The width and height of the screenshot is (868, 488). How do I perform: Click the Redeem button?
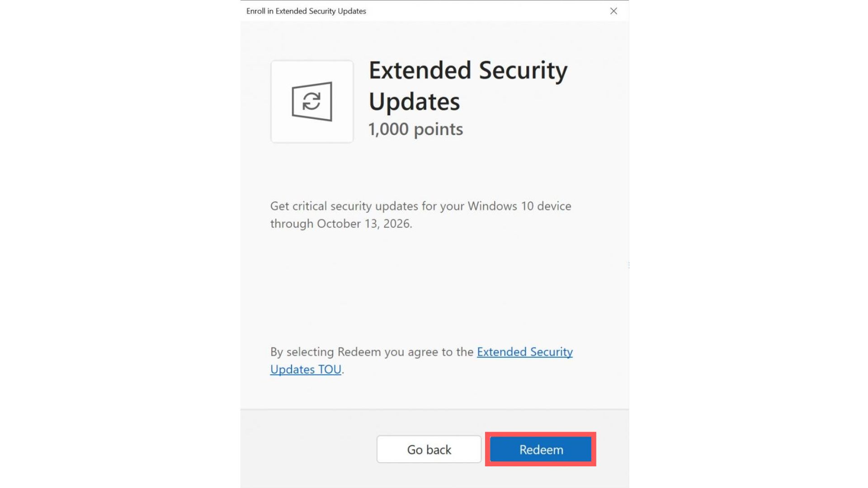pos(541,450)
